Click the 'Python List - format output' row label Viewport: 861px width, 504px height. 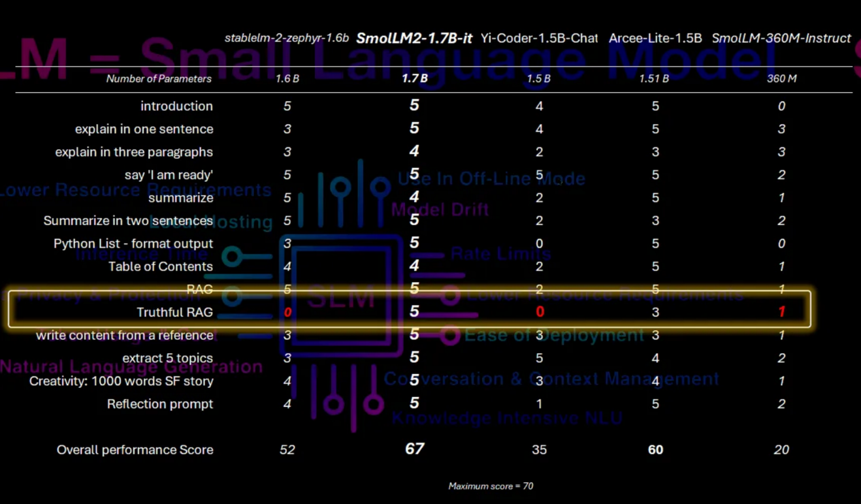point(133,244)
